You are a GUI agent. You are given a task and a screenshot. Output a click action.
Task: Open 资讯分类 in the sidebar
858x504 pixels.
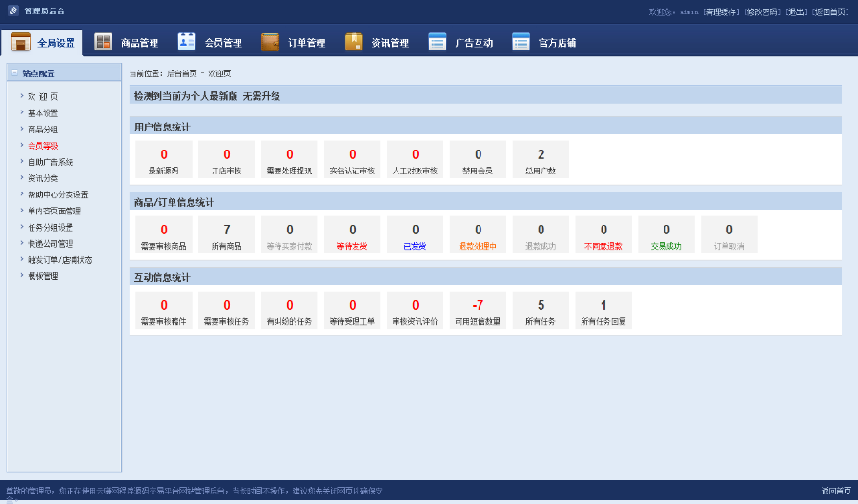[x=43, y=179]
